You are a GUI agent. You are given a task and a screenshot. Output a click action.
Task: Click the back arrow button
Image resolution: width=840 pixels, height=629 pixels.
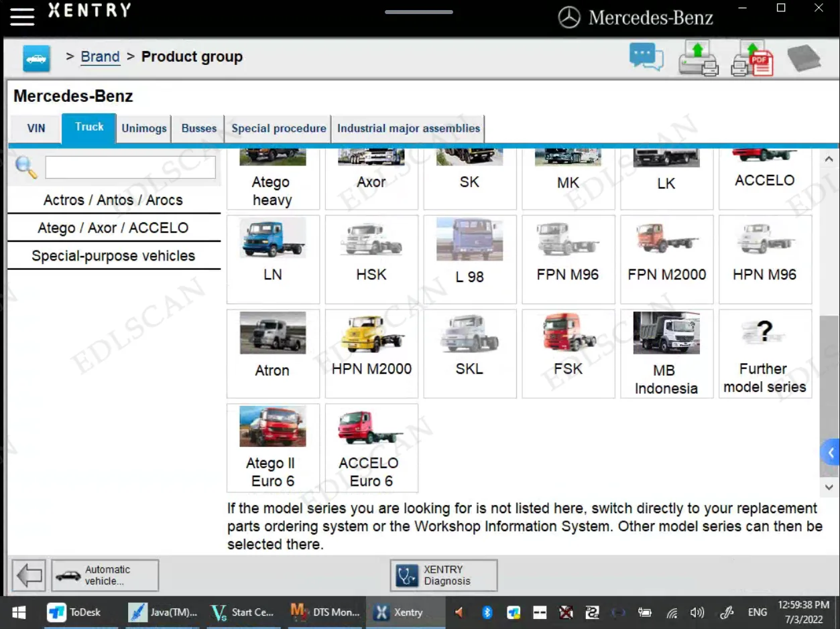point(29,575)
